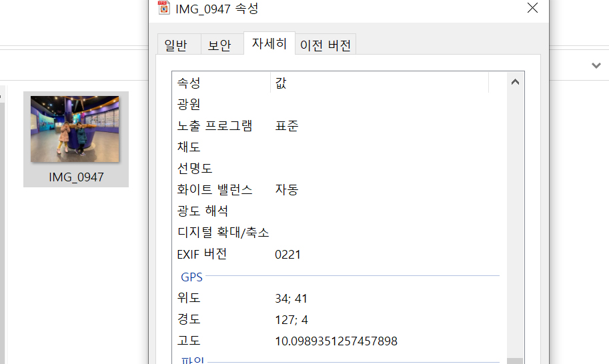Select the IMG_0947 photo thumbnail in Explorer
609x364 pixels.
pyautogui.click(x=75, y=129)
